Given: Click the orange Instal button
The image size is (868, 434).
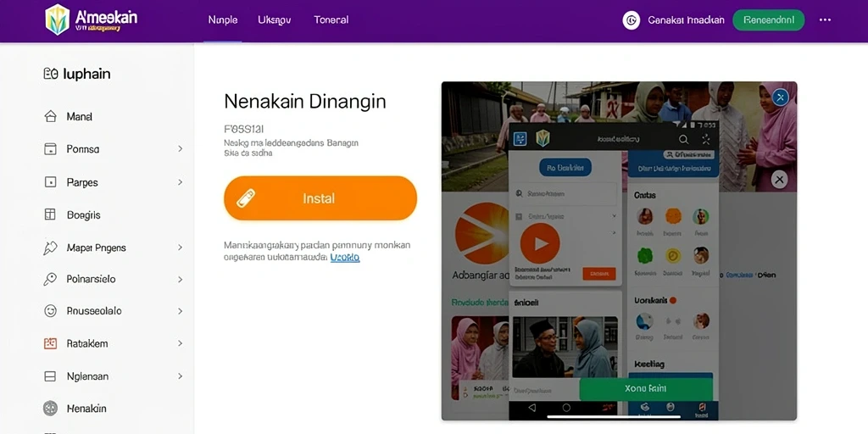Looking at the screenshot, I should [x=320, y=198].
